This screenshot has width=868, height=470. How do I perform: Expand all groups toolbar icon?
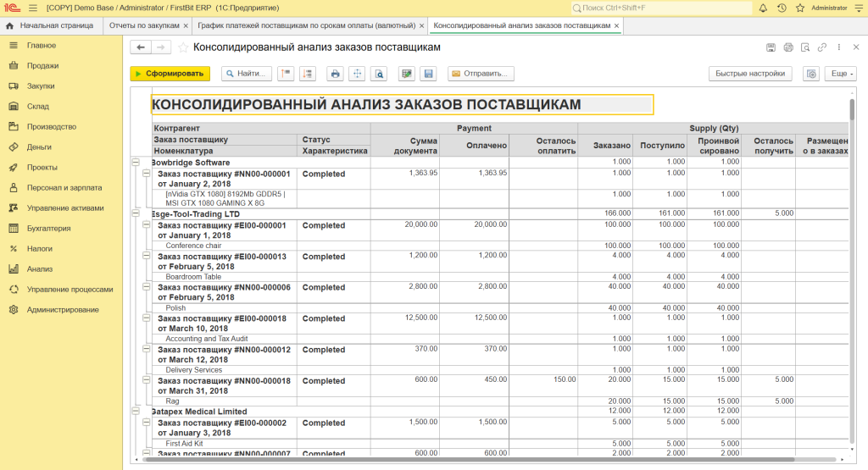click(308, 74)
